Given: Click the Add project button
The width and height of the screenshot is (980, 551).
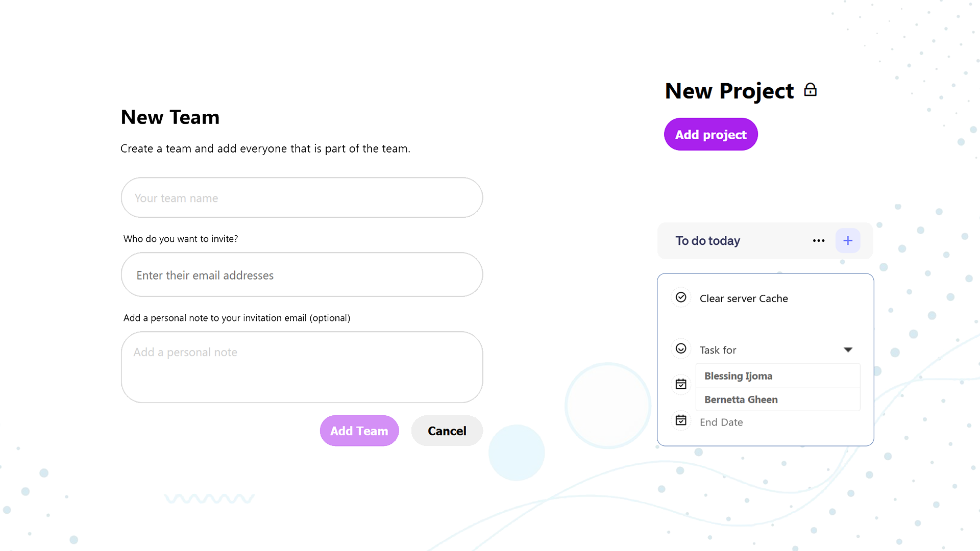Looking at the screenshot, I should 711,135.
